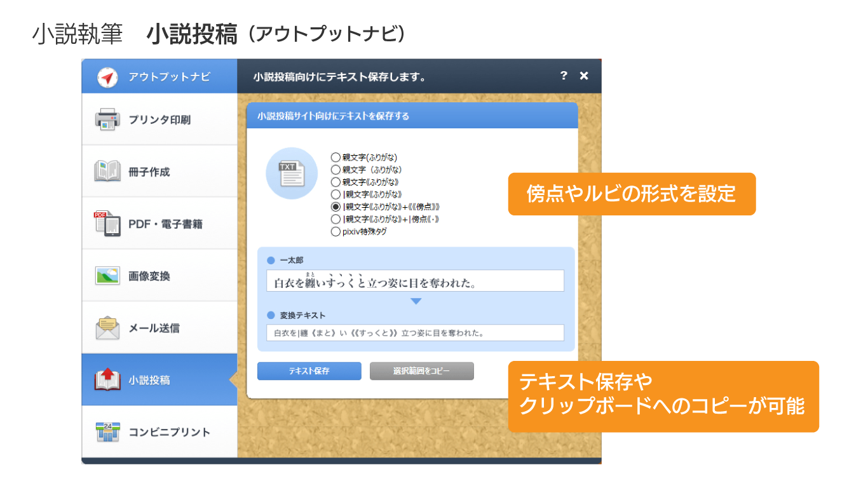Switch to the プリンタ印刷 menu label
The width and height of the screenshot is (868, 488).
(x=159, y=119)
